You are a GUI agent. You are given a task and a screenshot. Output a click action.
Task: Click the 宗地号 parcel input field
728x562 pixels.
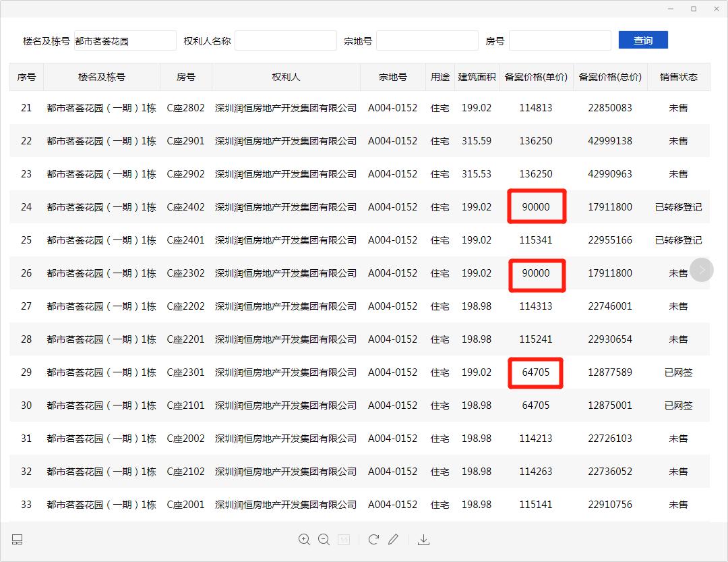pos(427,40)
